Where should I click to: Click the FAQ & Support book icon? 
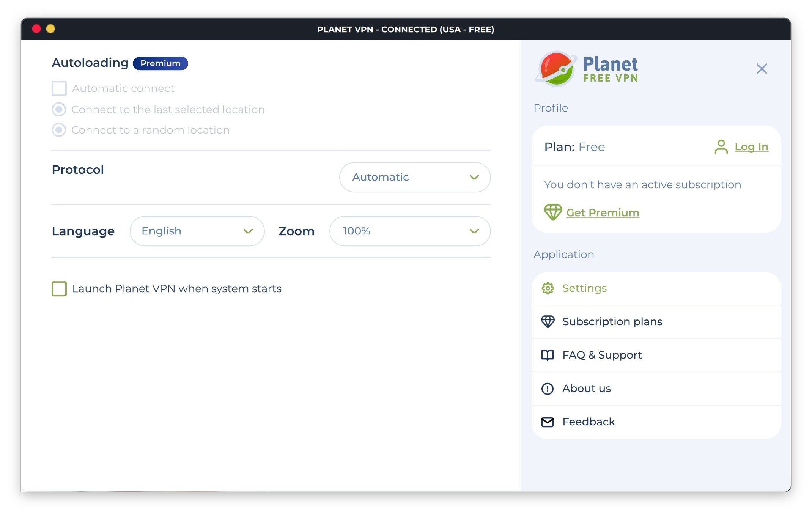pos(548,355)
